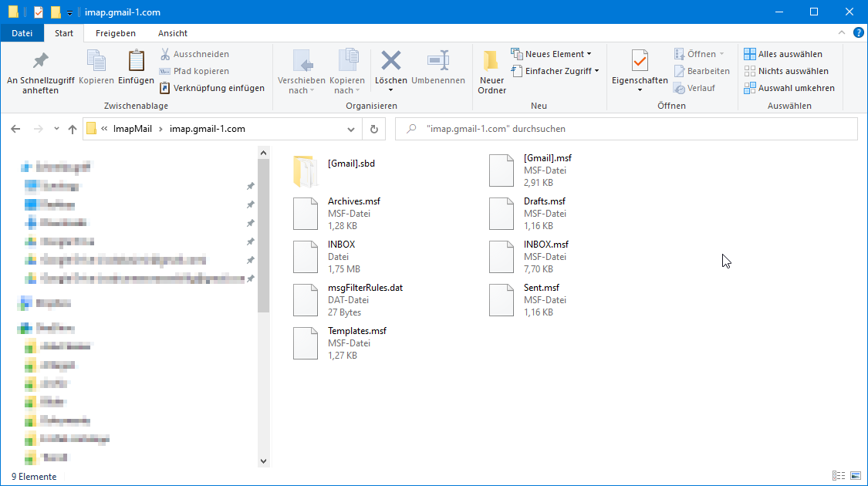This screenshot has width=868, height=486.
Task: Expand address bar history dropdown
Action: pyautogui.click(x=351, y=129)
